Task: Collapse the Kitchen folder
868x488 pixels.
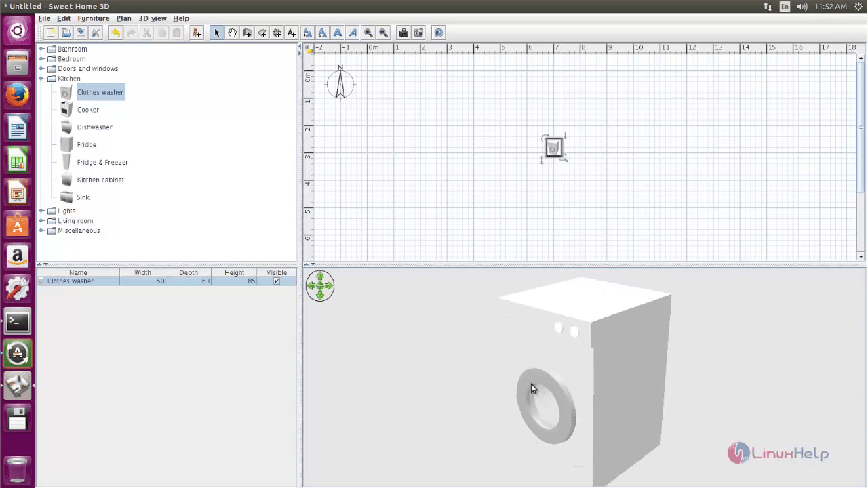Action: (42, 79)
